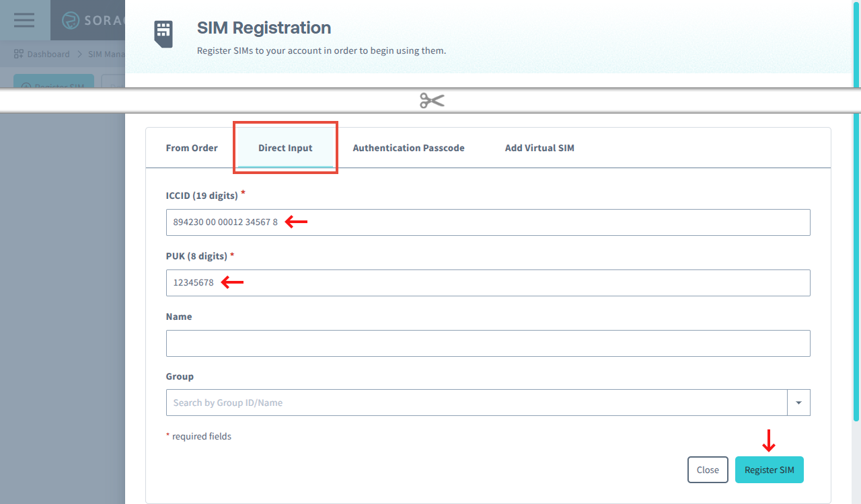Open the hamburger navigation menu
861x504 pixels.
(24, 19)
